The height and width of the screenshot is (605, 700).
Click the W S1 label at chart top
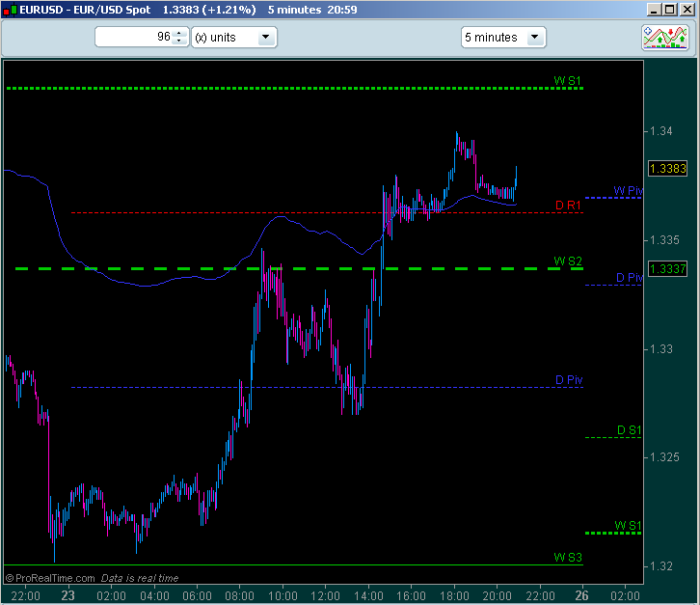[567, 81]
